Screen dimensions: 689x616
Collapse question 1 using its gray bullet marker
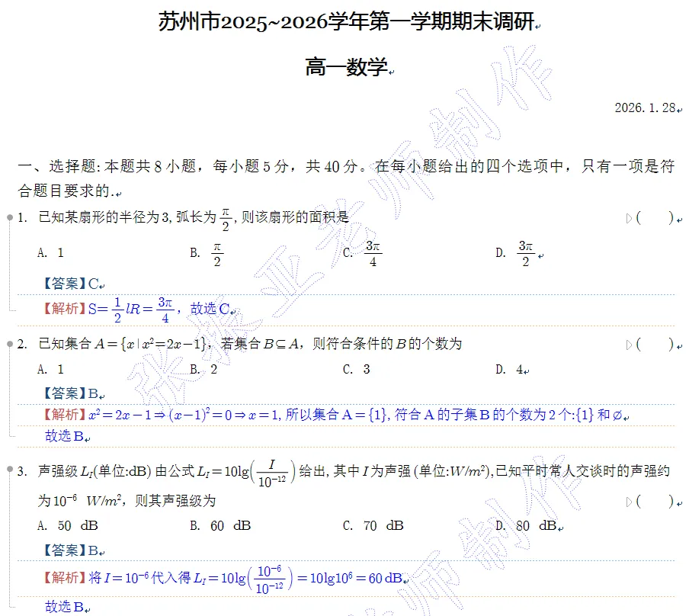tap(10, 217)
